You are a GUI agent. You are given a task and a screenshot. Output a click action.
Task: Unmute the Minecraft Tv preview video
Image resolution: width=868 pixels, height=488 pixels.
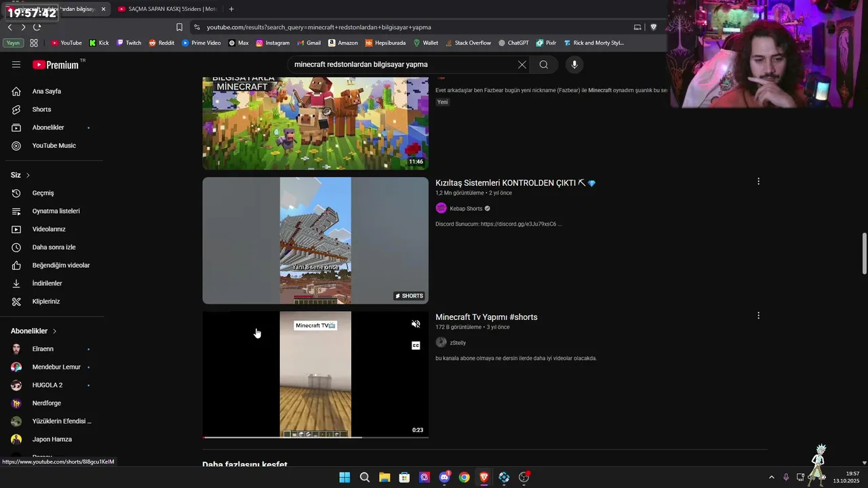pyautogui.click(x=416, y=324)
